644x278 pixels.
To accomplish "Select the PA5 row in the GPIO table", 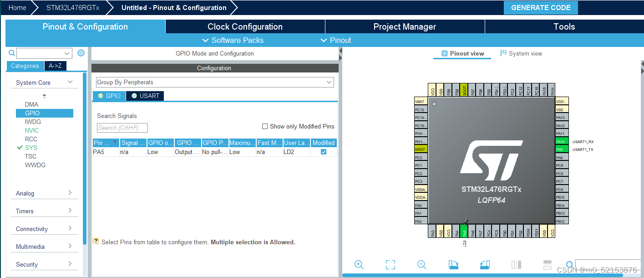I will click(215, 152).
